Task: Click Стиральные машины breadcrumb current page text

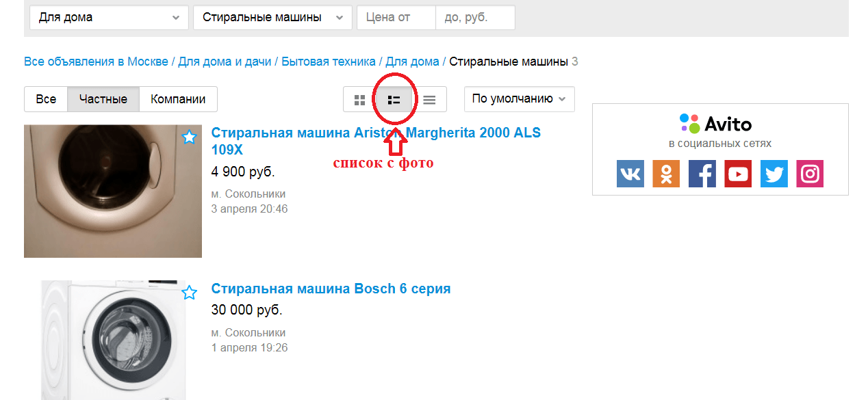Action: tap(509, 62)
